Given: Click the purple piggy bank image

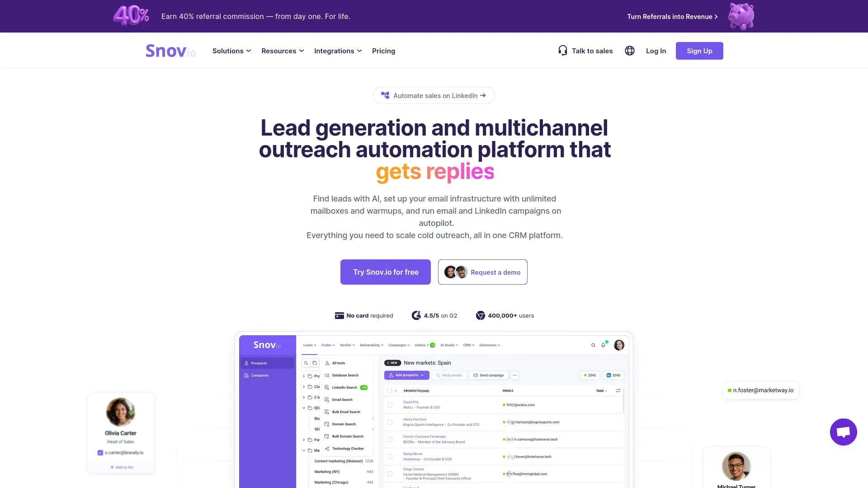Looking at the screenshot, I should tap(741, 16).
